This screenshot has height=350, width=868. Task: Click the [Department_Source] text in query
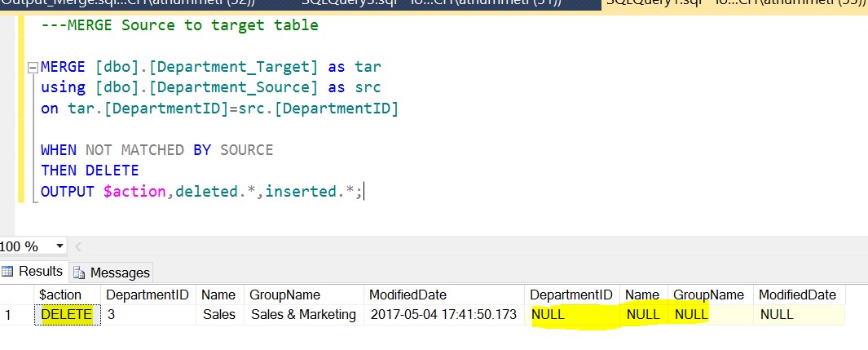[x=234, y=87]
